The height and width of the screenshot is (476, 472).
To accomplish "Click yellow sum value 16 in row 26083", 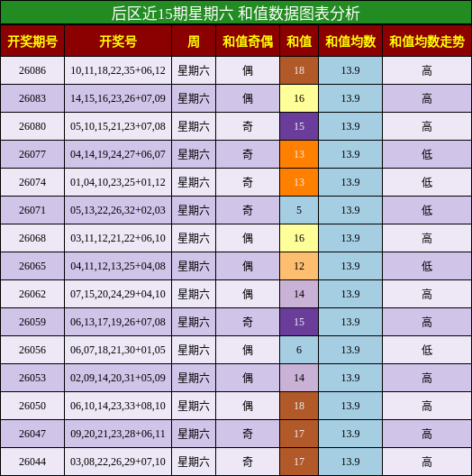I will pyautogui.click(x=299, y=98).
